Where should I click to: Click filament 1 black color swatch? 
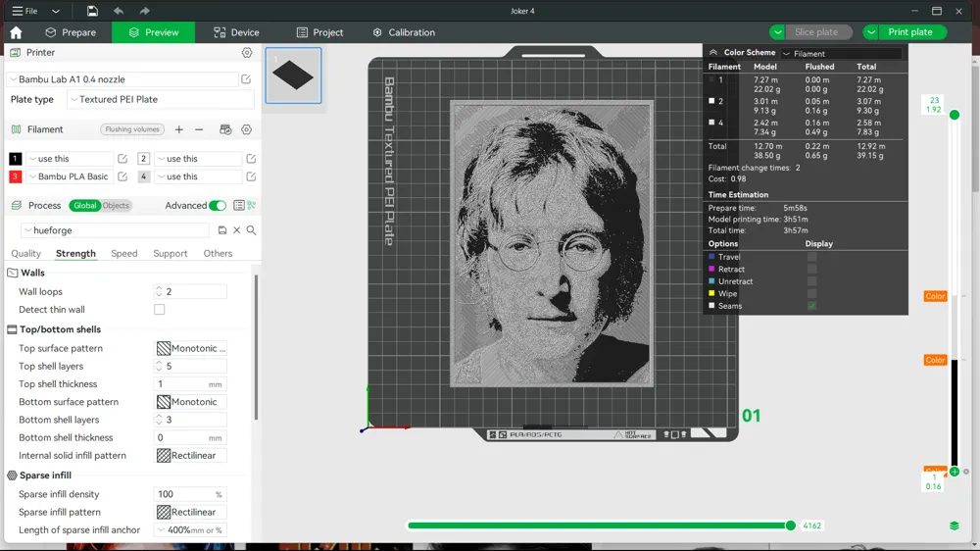pyautogui.click(x=15, y=159)
